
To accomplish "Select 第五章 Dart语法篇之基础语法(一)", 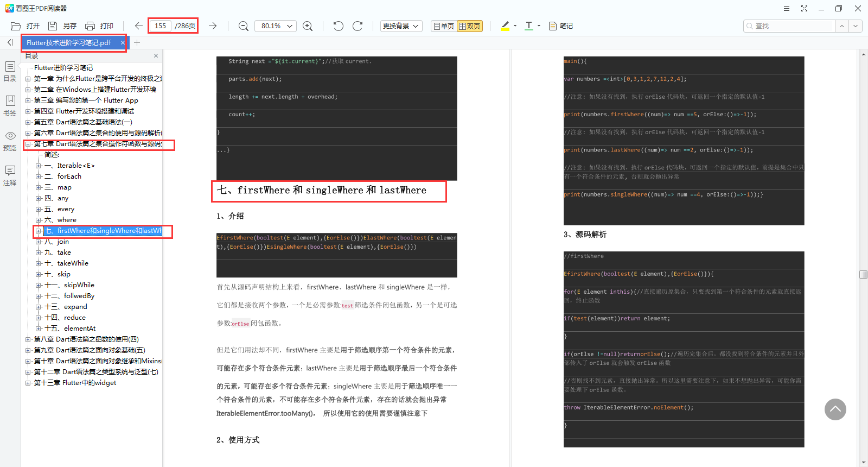I will click(x=83, y=122).
